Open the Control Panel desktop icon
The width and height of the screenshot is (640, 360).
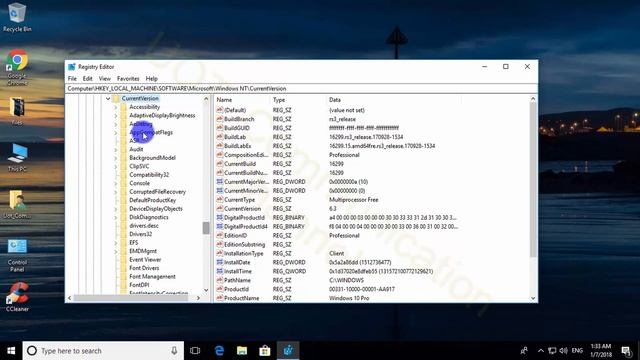tap(17, 256)
